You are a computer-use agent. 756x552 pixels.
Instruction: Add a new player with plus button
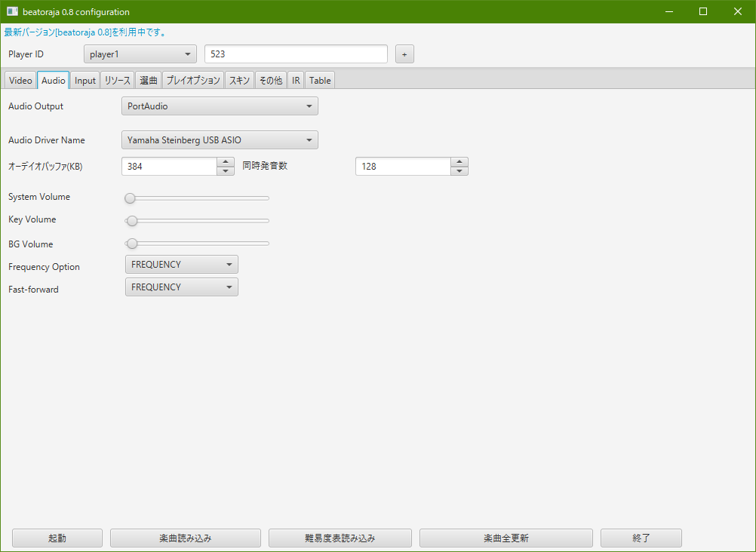coord(404,54)
